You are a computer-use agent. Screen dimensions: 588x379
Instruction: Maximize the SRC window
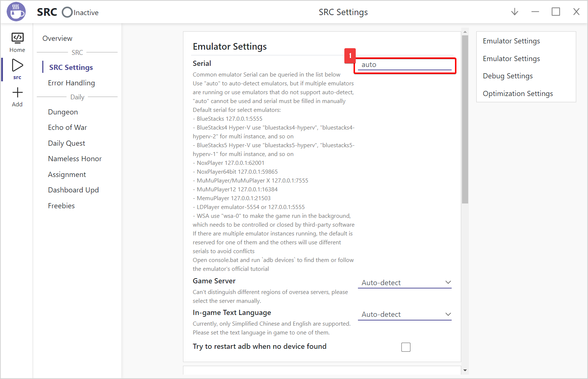point(556,12)
